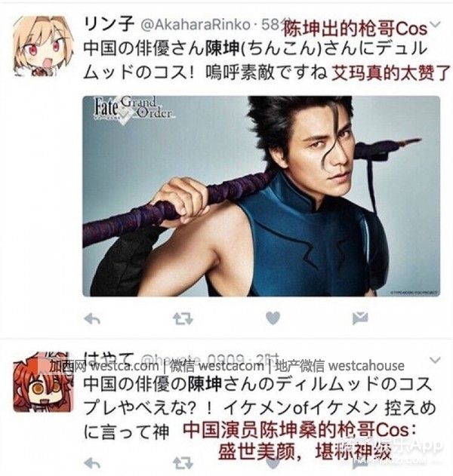Open the first tweet's 58 timestamp
453x476 pixels.
270,25
